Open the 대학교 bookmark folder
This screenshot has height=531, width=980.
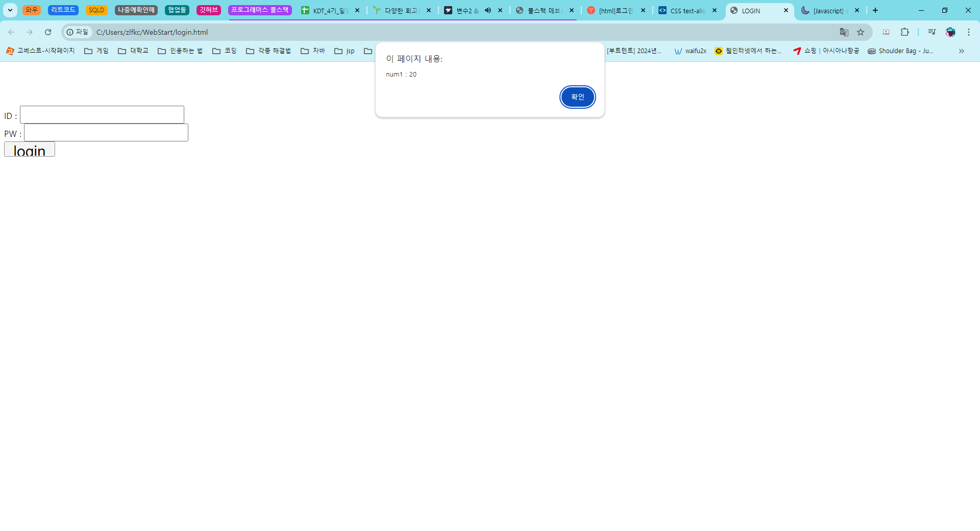(x=133, y=51)
